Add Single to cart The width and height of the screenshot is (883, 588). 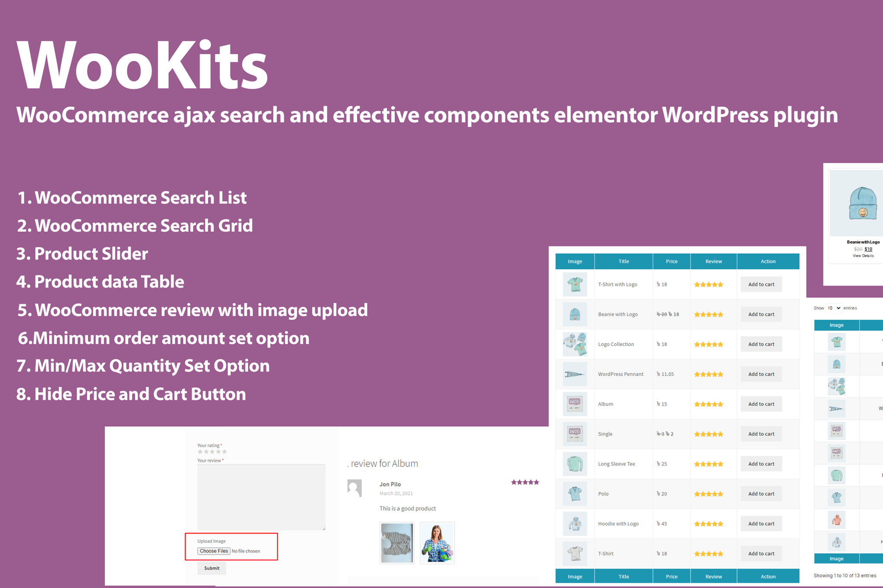click(761, 434)
